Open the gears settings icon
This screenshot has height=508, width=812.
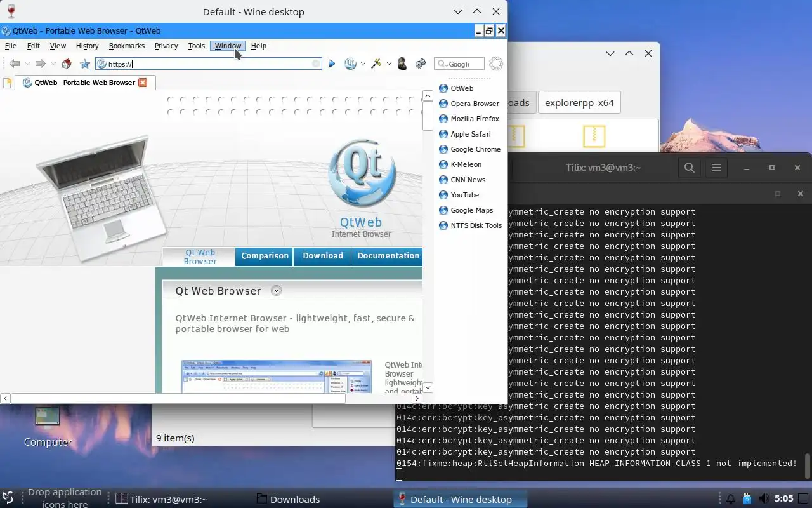[x=420, y=63]
